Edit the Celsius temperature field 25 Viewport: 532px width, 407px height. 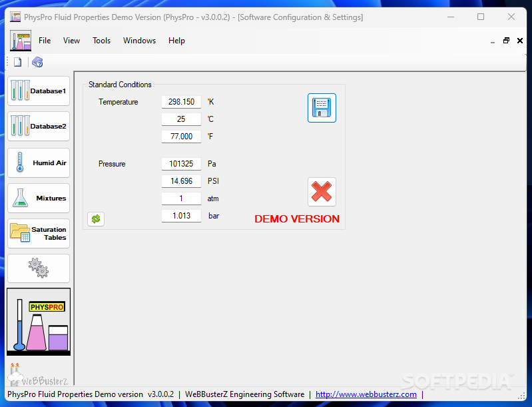(x=181, y=119)
